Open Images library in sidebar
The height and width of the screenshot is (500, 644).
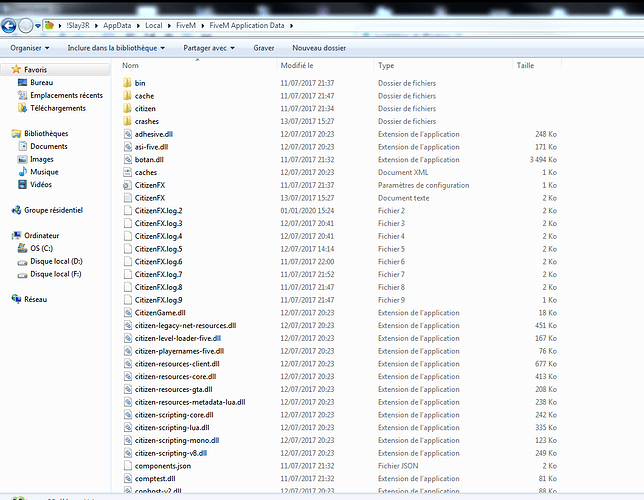tap(41, 159)
